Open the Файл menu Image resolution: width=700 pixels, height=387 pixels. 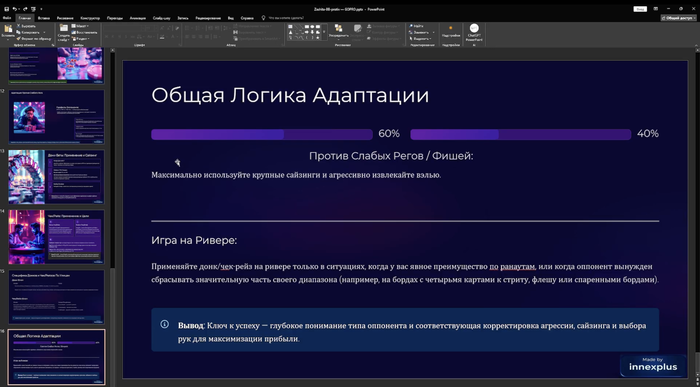point(7,18)
